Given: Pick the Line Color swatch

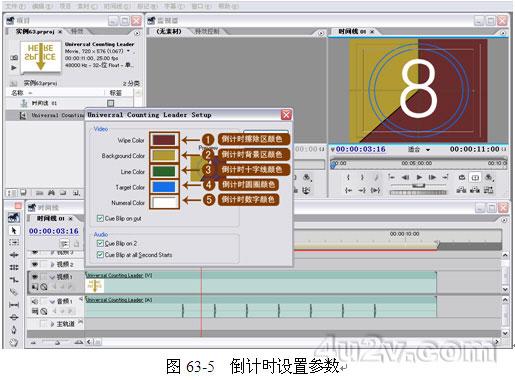Looking at the screenshot, I should tap(164, 171).
